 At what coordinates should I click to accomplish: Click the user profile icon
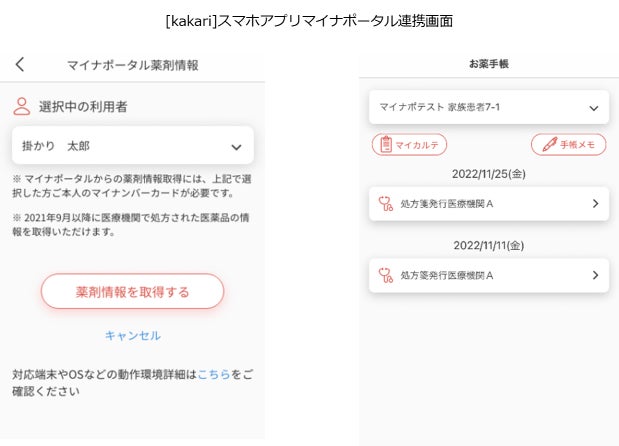coord(22,106)
